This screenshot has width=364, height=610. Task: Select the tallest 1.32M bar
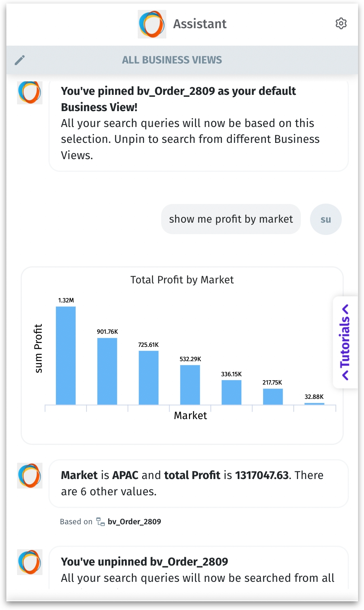66,355
